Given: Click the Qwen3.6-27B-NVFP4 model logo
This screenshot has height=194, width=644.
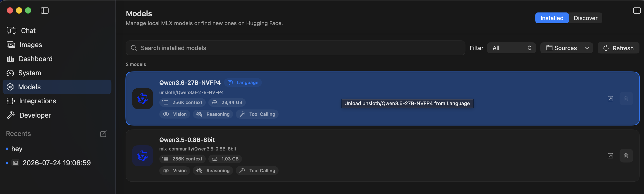Looking at the screenshot, I should point(143,99).
